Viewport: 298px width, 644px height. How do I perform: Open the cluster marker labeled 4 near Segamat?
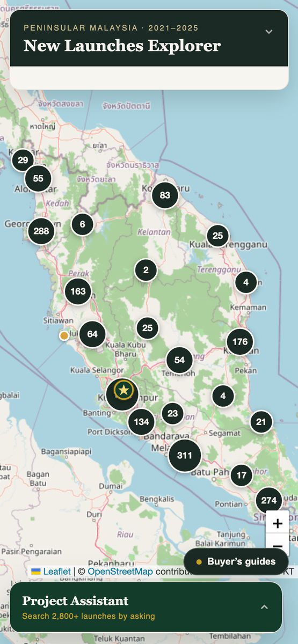pyautogui.click(x=223, y=396)
